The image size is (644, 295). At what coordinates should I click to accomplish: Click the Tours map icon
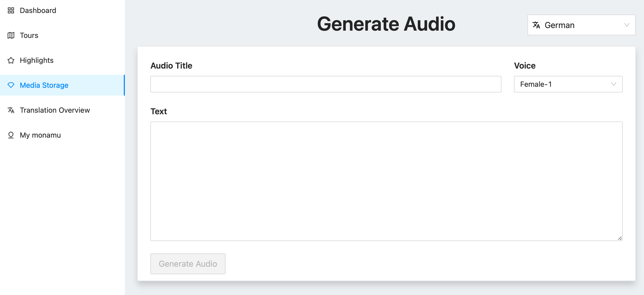point(11,35)
